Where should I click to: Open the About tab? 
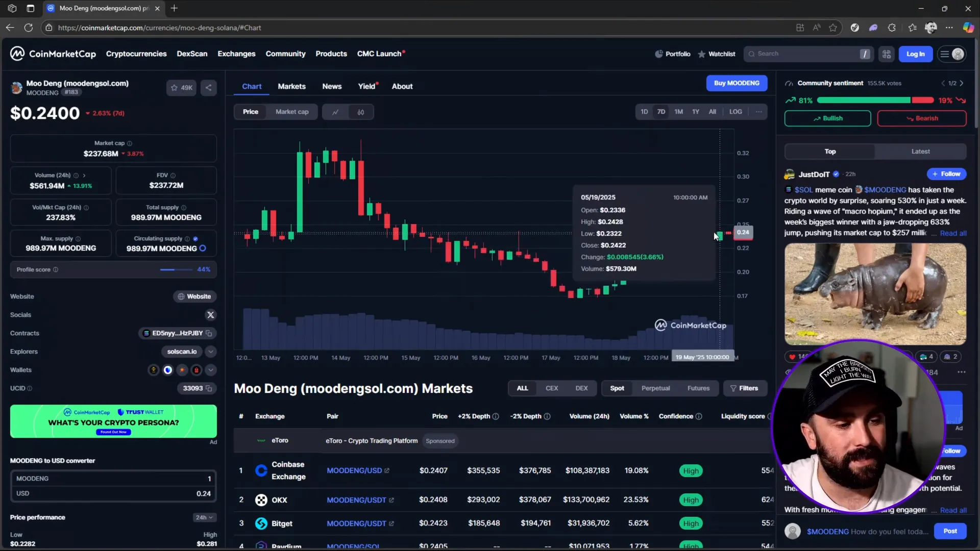(402, 86)
